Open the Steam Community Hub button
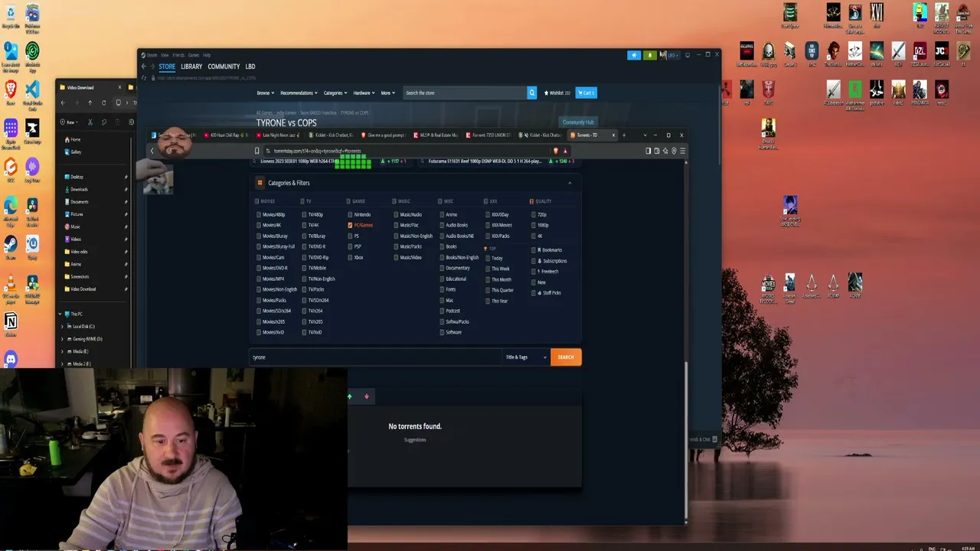The width and height of the screenshot is (980, 551). [578, 122]
